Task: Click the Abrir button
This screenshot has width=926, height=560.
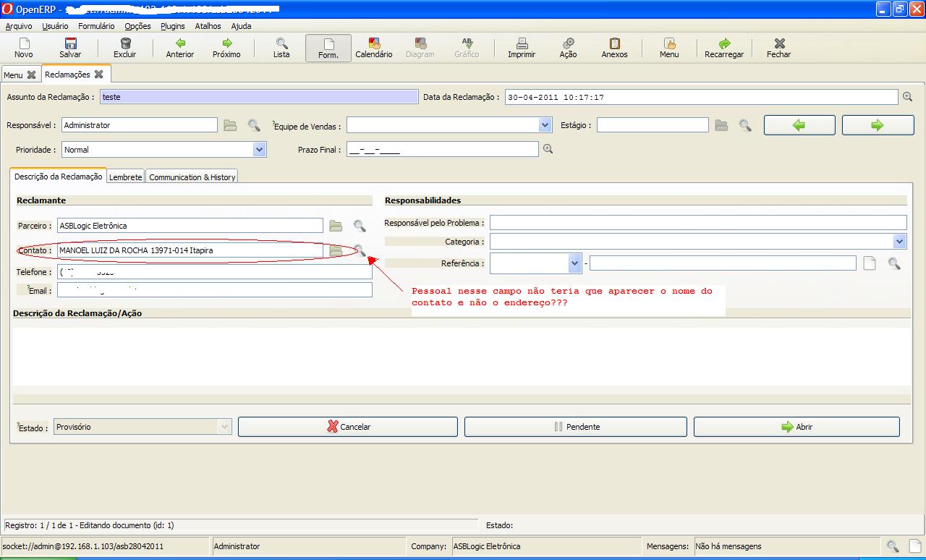Action: (x=796, y=427)
